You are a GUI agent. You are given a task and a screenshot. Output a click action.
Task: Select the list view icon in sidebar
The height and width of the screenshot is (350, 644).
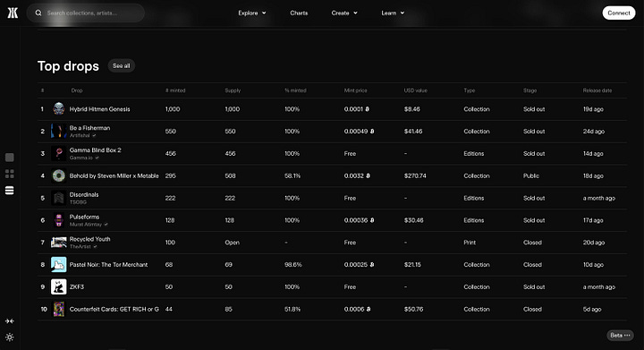click(10, 190)
